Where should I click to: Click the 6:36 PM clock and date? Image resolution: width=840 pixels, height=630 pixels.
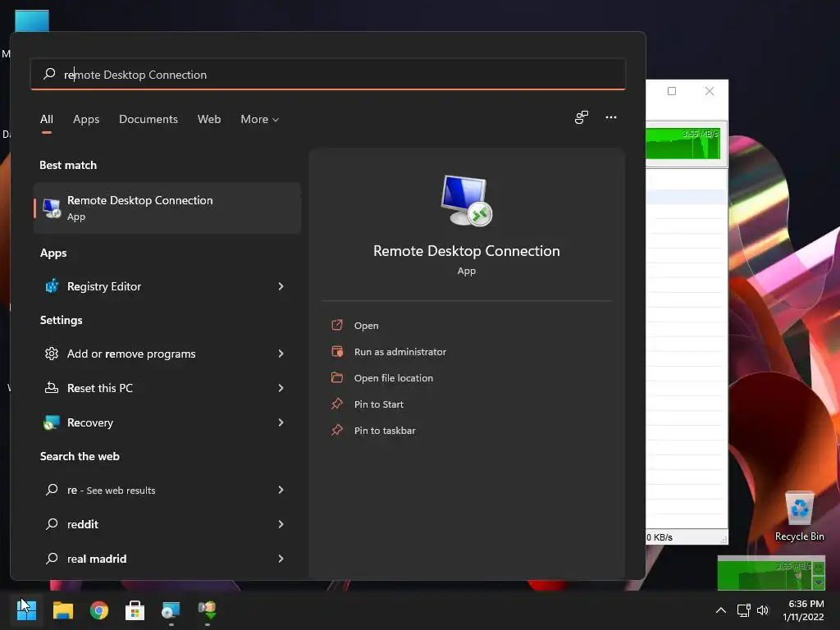point(804,610)
